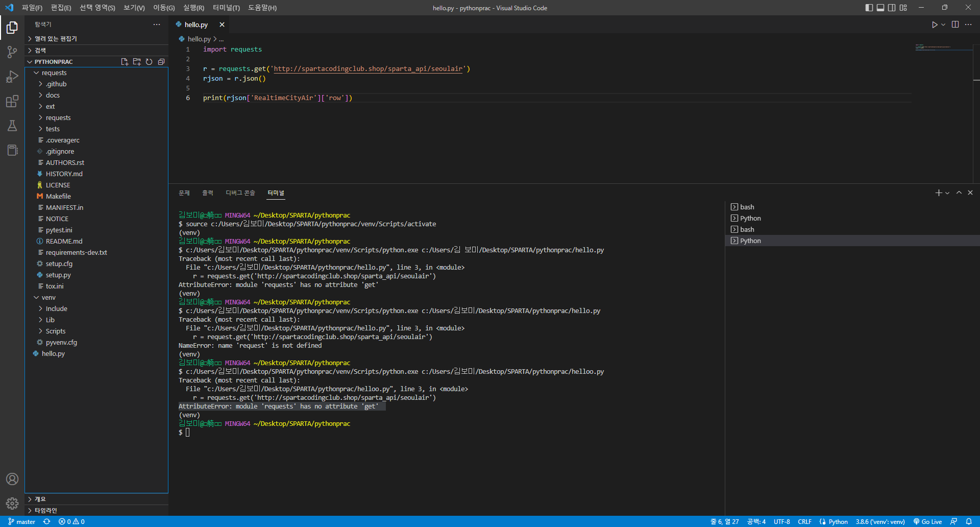Image resolution: width=980 pixels, height=527 pixels.
Task: Close the hello.py editor tab
Action: click(222, 25)
